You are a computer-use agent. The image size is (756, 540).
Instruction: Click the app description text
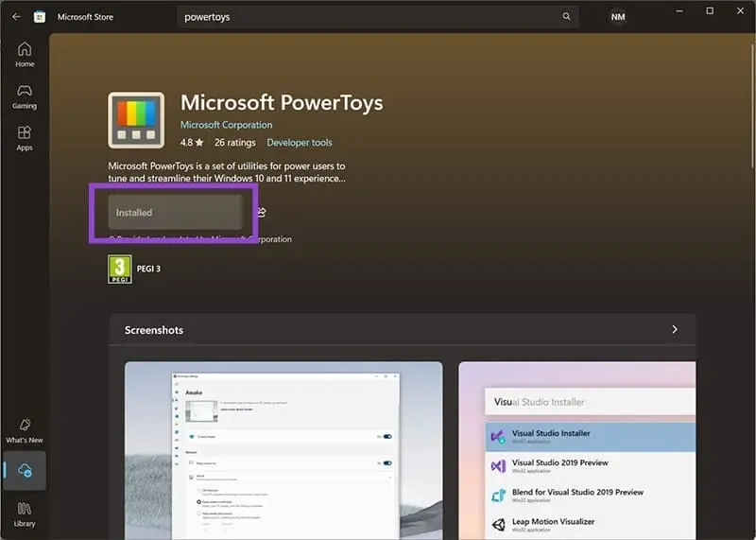227,172
